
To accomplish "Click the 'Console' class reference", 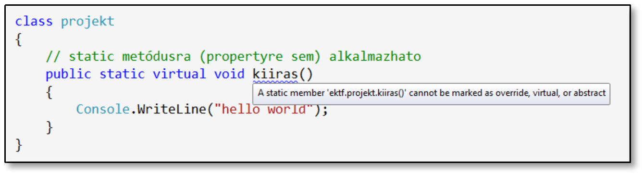I will click(103, 109).
